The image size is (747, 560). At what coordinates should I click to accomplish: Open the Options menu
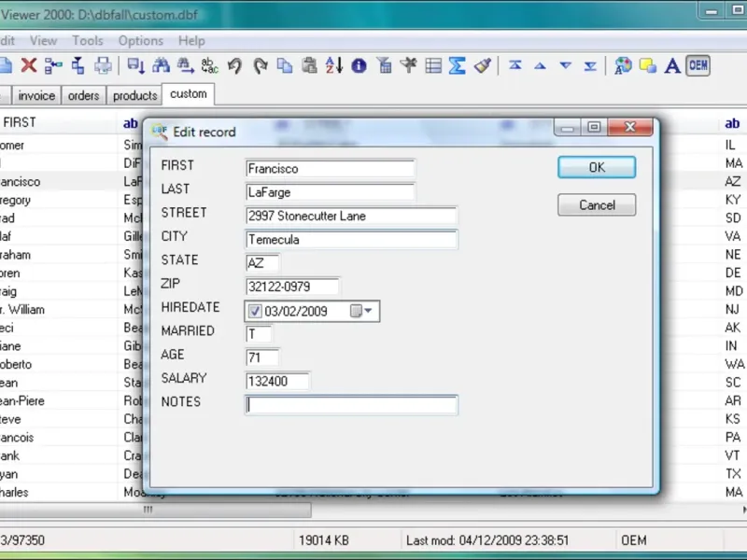pos(141,41)
